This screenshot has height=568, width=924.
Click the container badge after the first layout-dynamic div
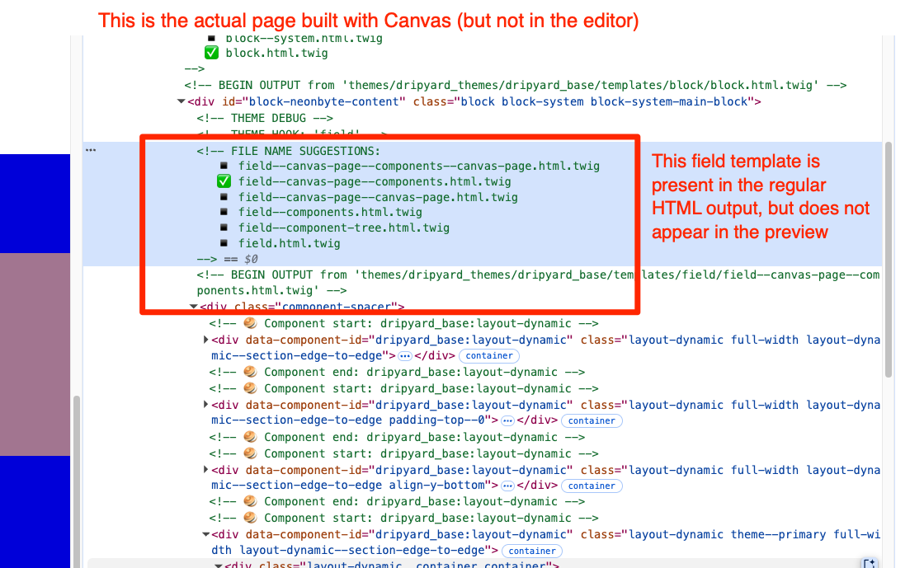tap(489, 355)
